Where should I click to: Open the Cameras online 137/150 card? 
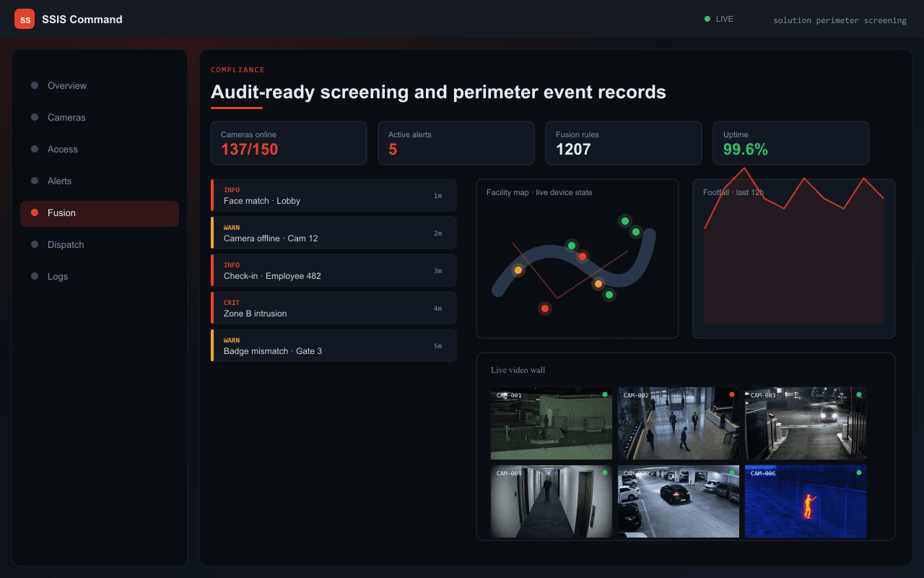[x=289, y=143]
